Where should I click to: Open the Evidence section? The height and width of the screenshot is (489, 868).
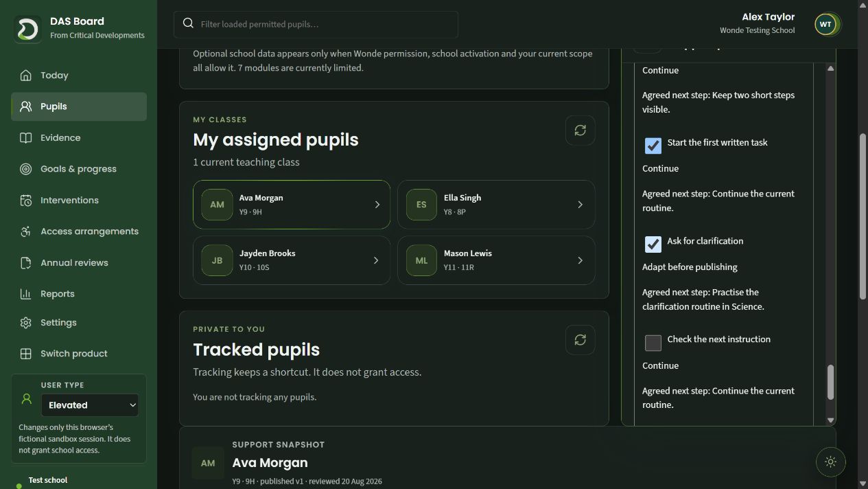[79, 138]
